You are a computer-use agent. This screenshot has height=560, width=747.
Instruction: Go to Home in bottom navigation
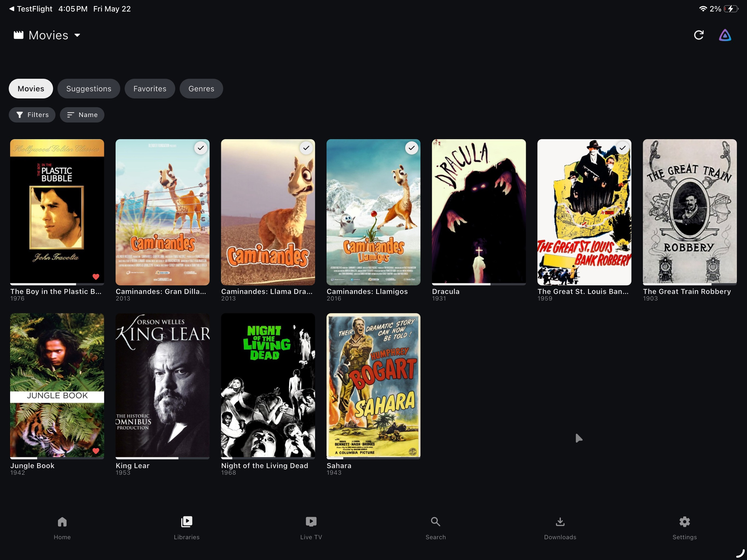click(62, 528)
